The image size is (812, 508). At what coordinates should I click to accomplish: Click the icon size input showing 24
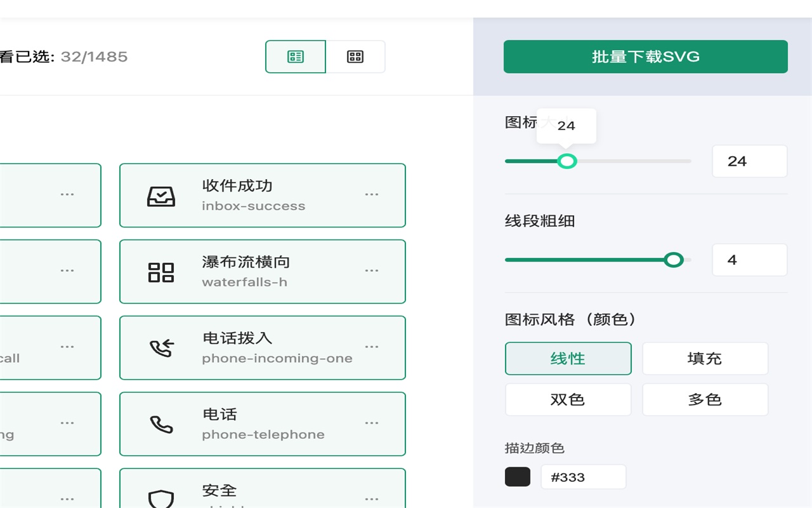tap(750, 161)
